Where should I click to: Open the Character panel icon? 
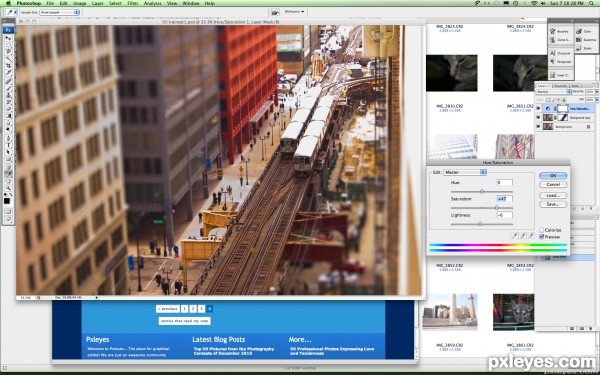point(552,53)
